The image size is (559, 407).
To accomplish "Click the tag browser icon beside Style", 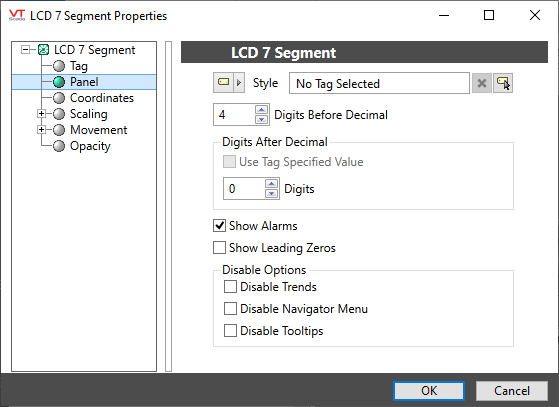I will (224, 83).
